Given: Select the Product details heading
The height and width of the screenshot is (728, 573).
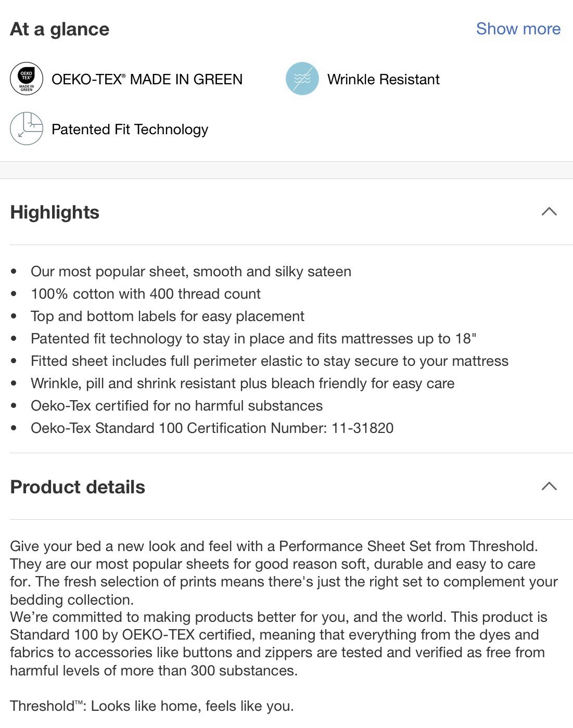Looking at the screenshot, I should (x=78, y=487).
